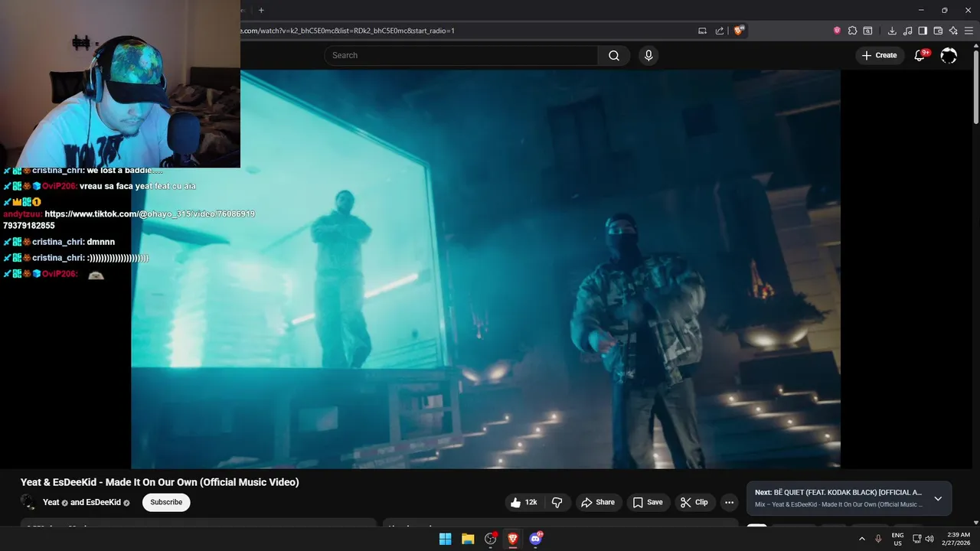Share the video
The height and width of the screenshot is (551, 980).
(598, 502)
